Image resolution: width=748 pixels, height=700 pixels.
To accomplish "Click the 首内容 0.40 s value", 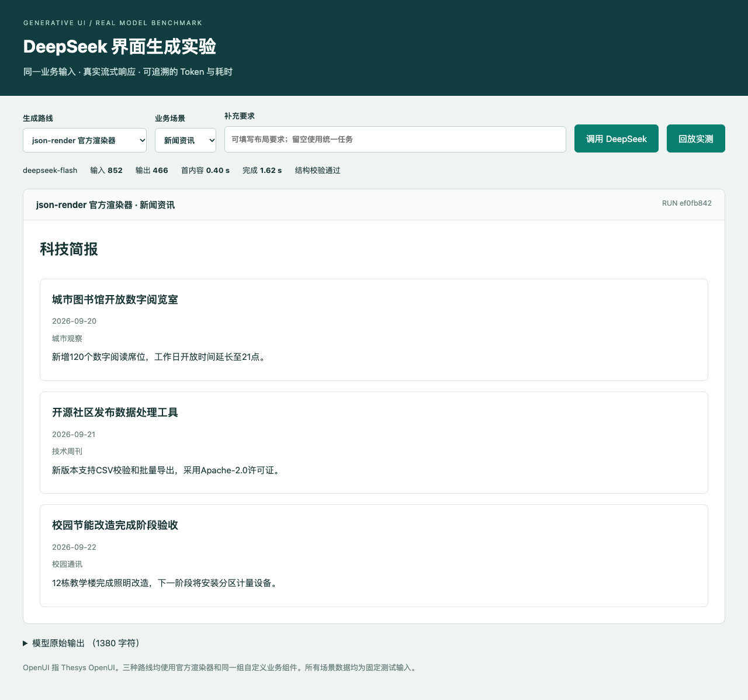I will [x=205, y=171].
